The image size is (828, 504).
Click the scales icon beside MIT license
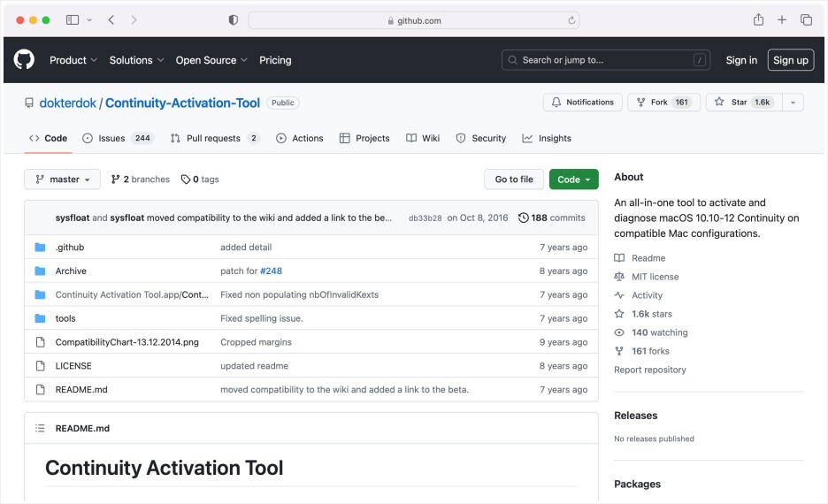click(619, 277)
